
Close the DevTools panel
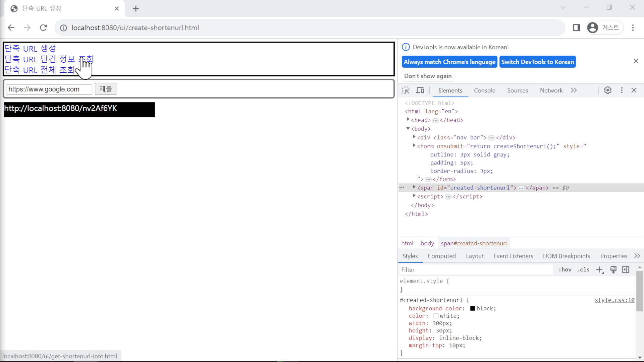(634, 90)
